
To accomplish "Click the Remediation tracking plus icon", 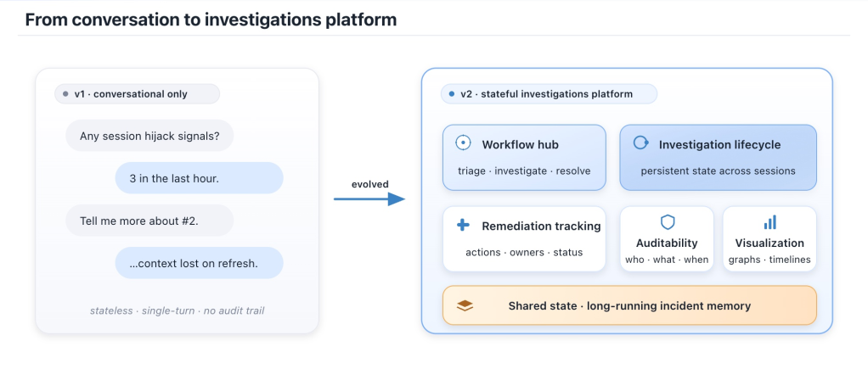I will click(x=463, y=225).
